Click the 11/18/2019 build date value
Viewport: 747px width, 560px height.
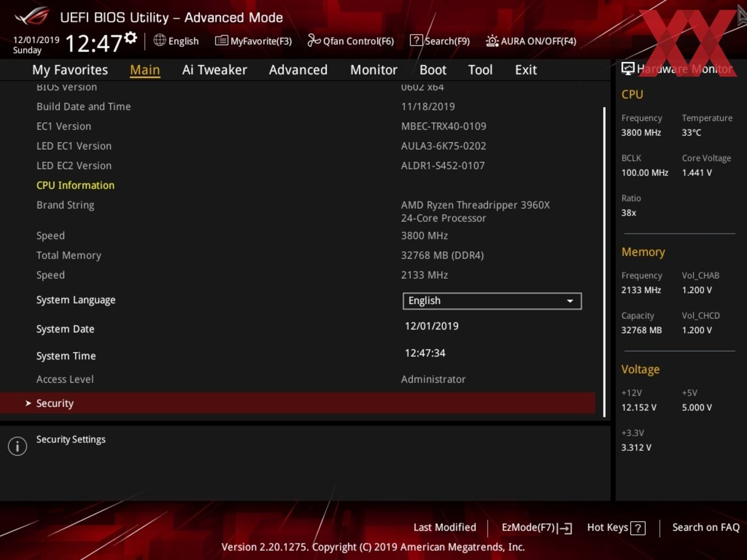pyautogui.click(x=428, y=107)
